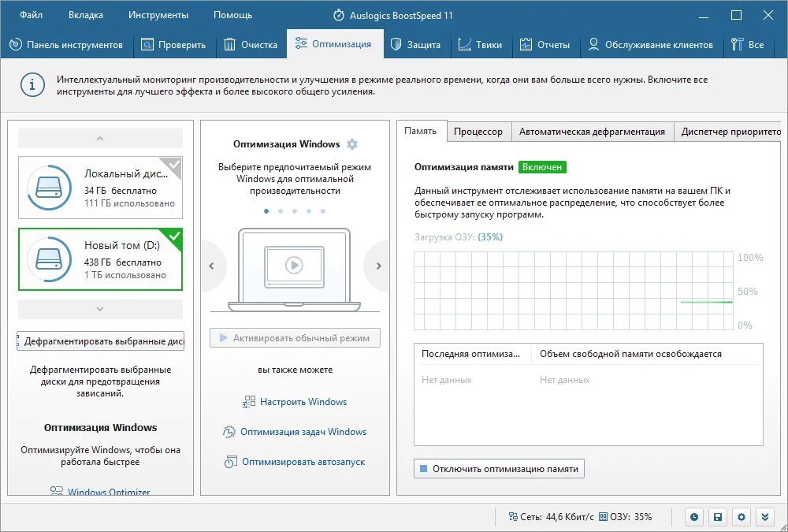The image size is (788, 532).
Task: Switch to Панель инструментов tab
Action: [x=67, y=45]
